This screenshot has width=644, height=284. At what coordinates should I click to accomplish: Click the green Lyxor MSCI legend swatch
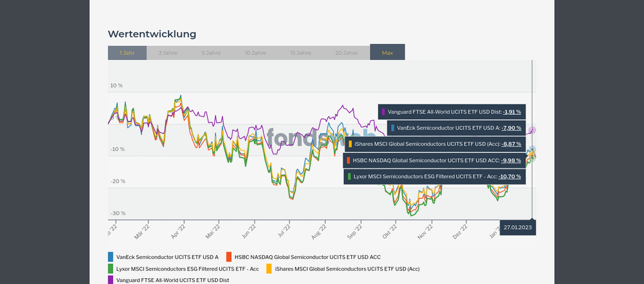pyautogui.click(x=111, y=269)
